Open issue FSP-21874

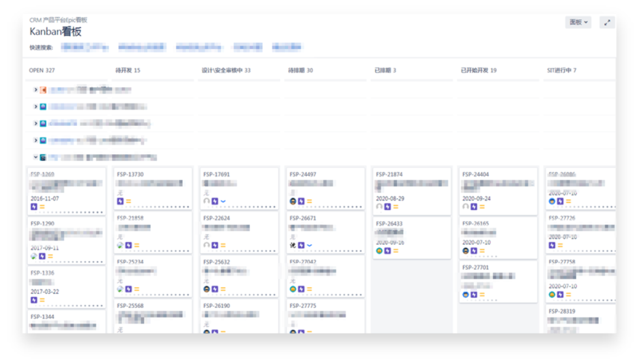coord(389,174)
